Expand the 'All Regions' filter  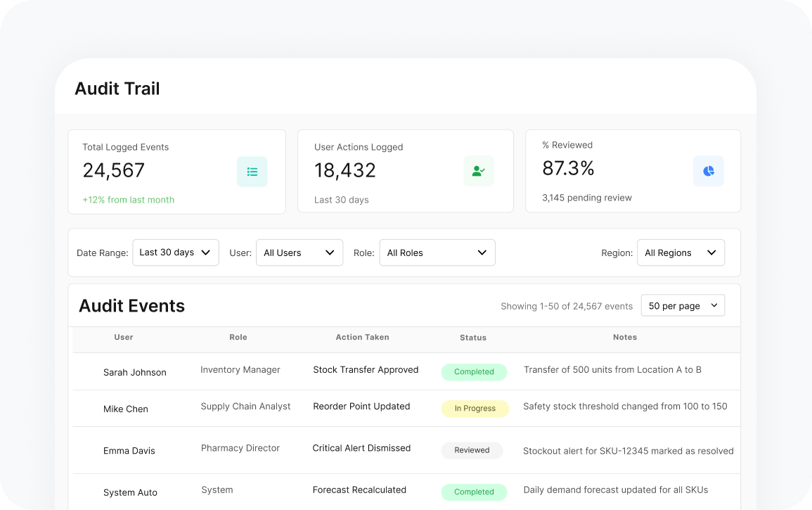(x=680, y=253)
